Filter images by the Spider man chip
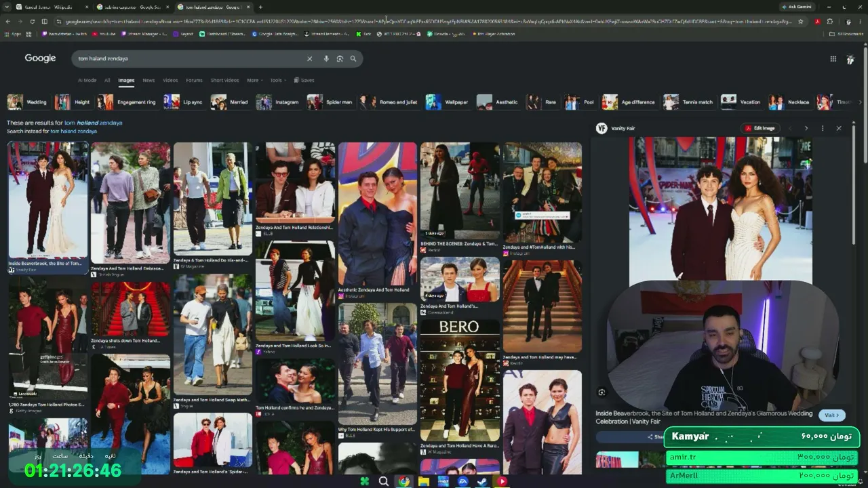 330,102
